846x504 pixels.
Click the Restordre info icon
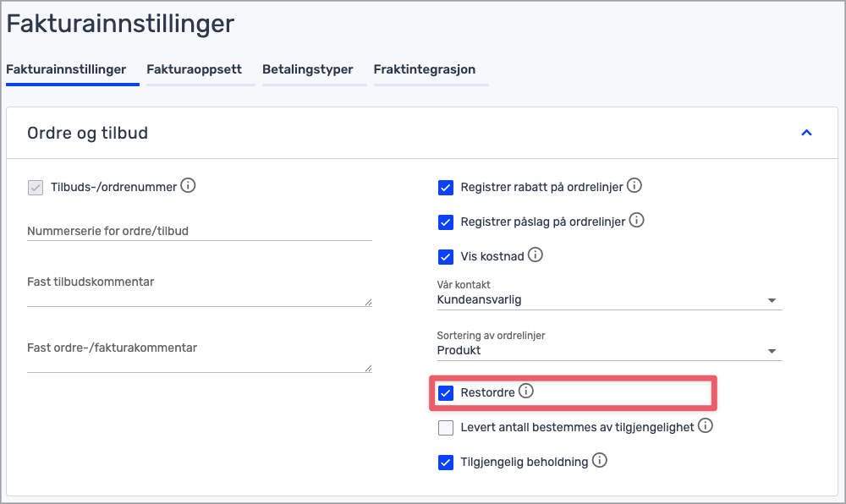(x=526, y=391)
